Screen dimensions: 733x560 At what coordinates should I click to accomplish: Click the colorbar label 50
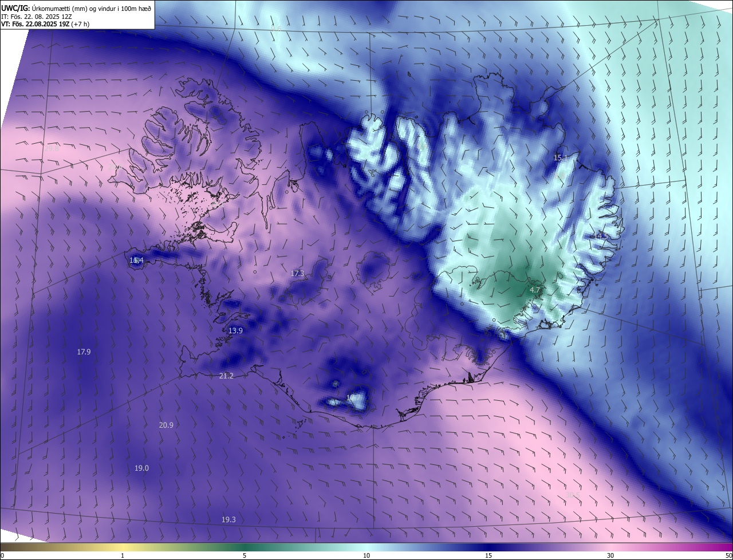[x=728, y=555]
